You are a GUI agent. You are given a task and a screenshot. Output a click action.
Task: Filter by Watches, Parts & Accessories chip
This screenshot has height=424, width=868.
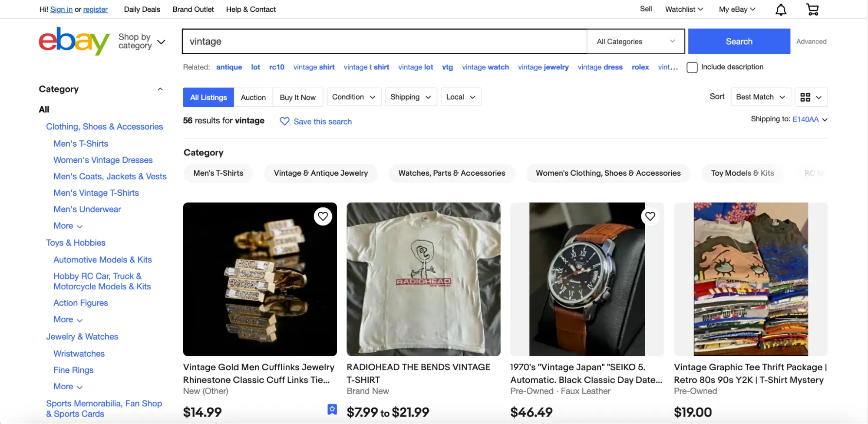pos(452,173)
